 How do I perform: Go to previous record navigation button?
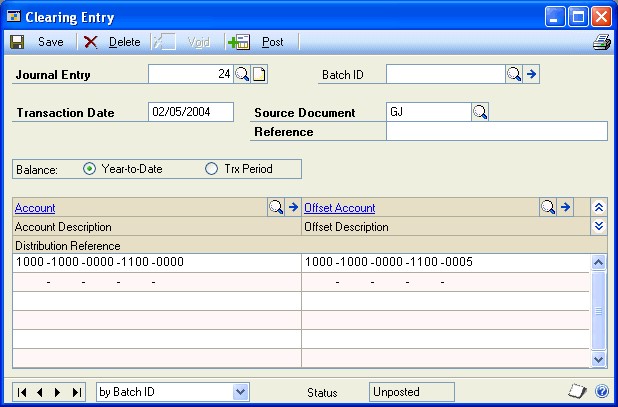point(40,392)
